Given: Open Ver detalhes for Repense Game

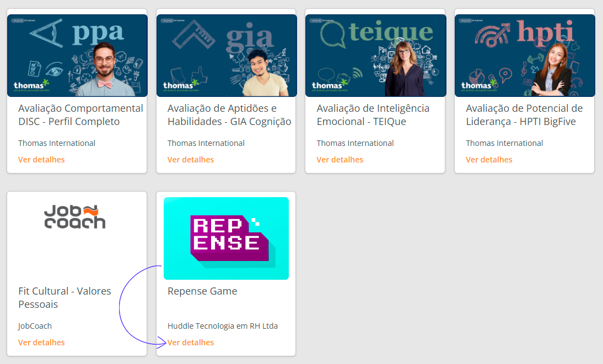Looking at the screenshot, I should point(190,343).
